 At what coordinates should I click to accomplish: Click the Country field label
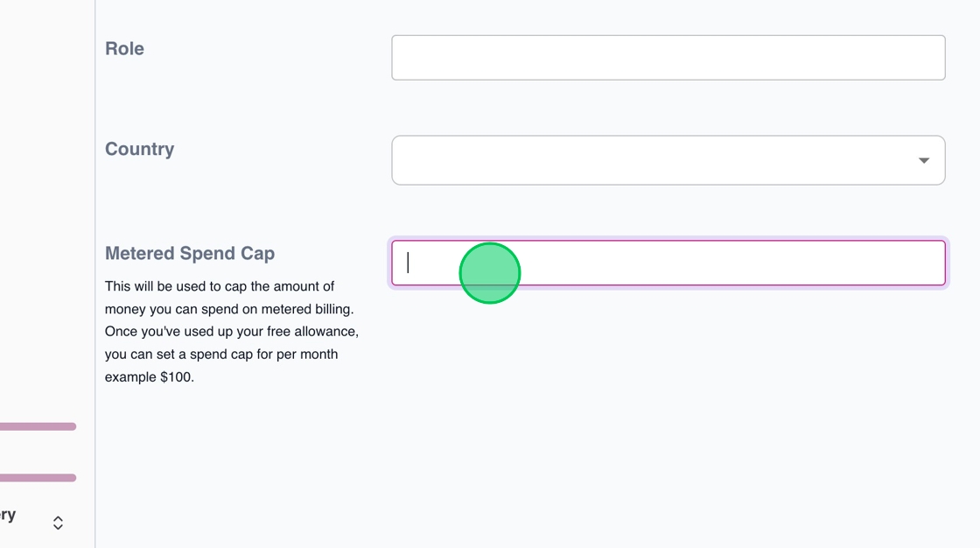139,149
